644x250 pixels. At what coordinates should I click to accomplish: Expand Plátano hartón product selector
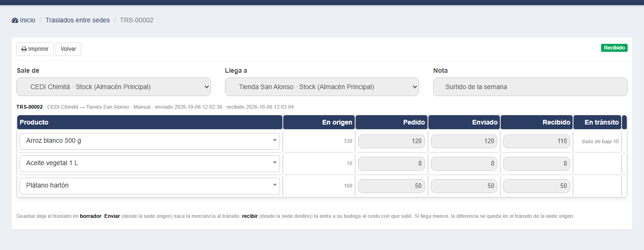pyautogui.click(x=150, y=186)
